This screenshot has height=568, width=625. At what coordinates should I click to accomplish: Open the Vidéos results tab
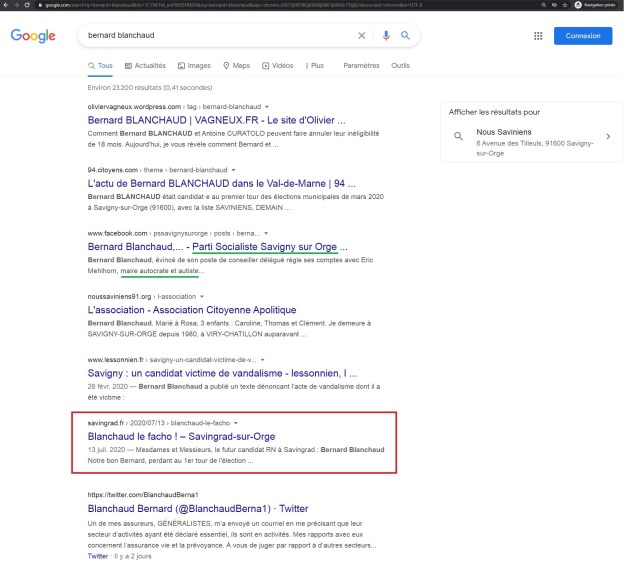click(x=279, y=66)
